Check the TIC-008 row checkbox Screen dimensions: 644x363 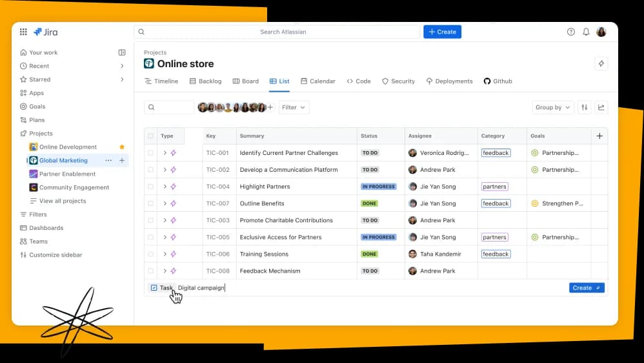click(151, 271)
